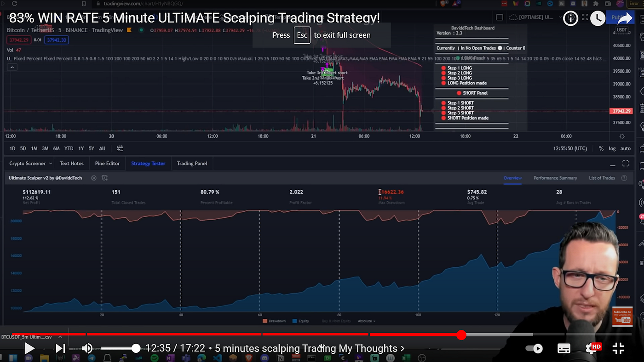Select the bar replay icon beside timeframe buttons
The image size is (644, 362).
(121, 148)
